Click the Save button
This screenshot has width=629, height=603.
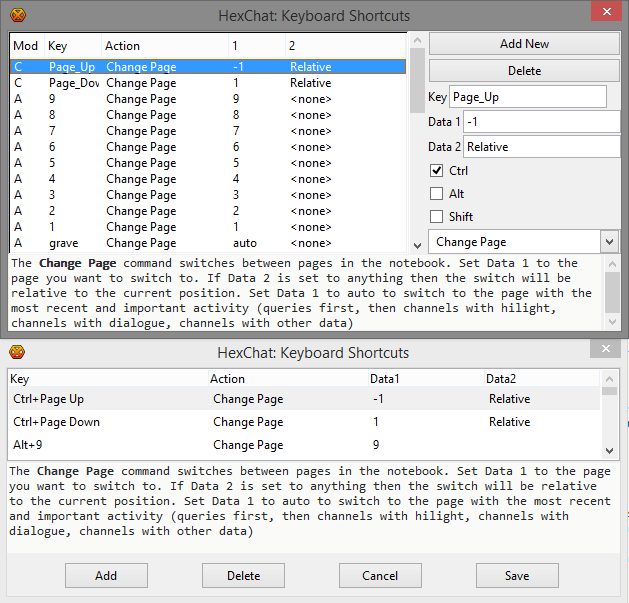[517, 575]
